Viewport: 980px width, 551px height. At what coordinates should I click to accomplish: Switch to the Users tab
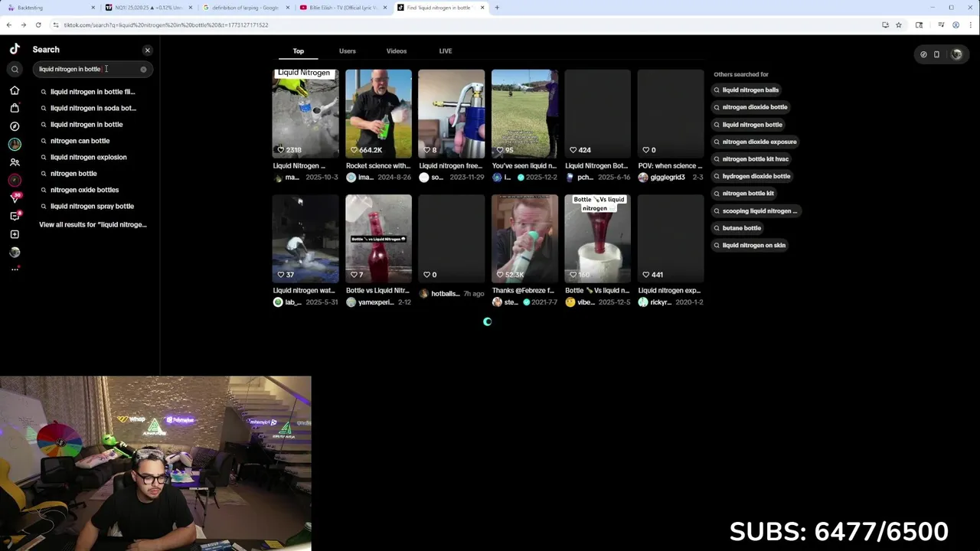(x=348, y=51)
